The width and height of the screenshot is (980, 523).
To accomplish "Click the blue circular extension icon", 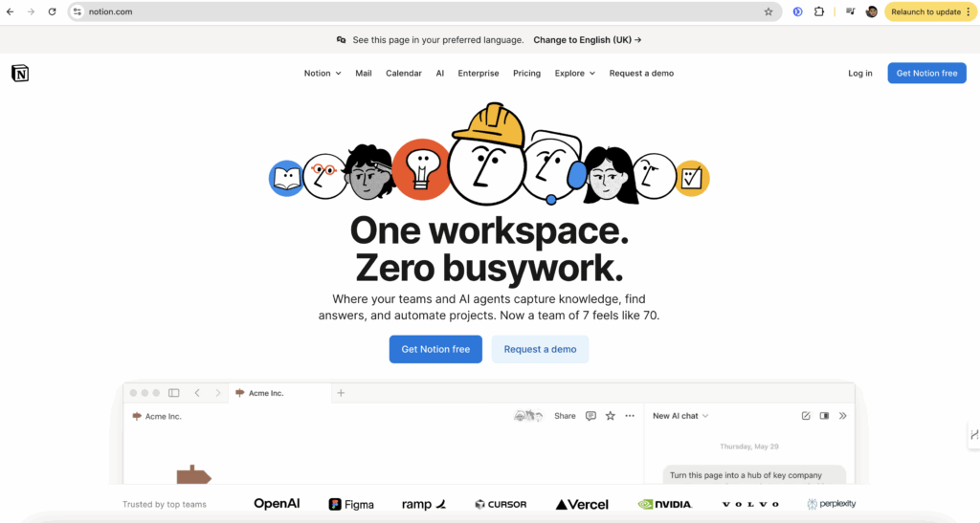I will point(797,11).
